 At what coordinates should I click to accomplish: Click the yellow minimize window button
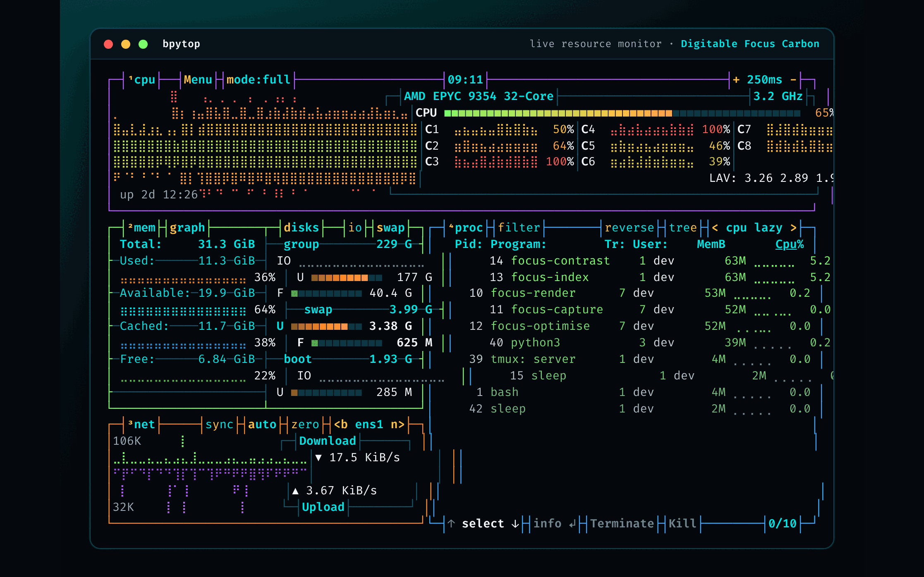pyautogui.click(x=126, y=44)
